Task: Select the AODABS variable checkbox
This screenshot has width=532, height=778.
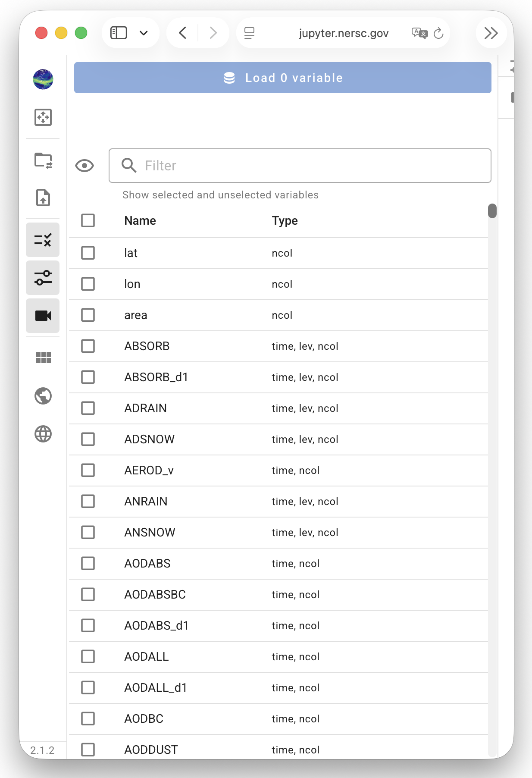Action: (x=88, y=563)
